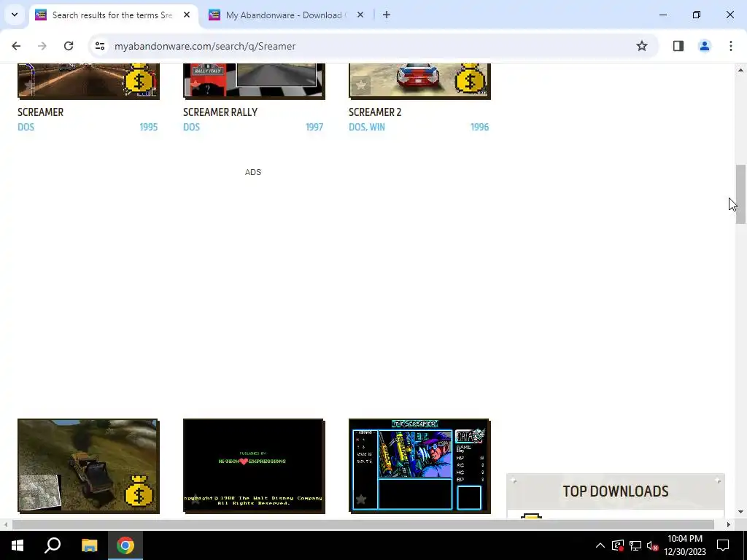Image resolution: width=747 pixels, height=560 pixels.
Task: Go back to previous page
Action: [16, 46]
